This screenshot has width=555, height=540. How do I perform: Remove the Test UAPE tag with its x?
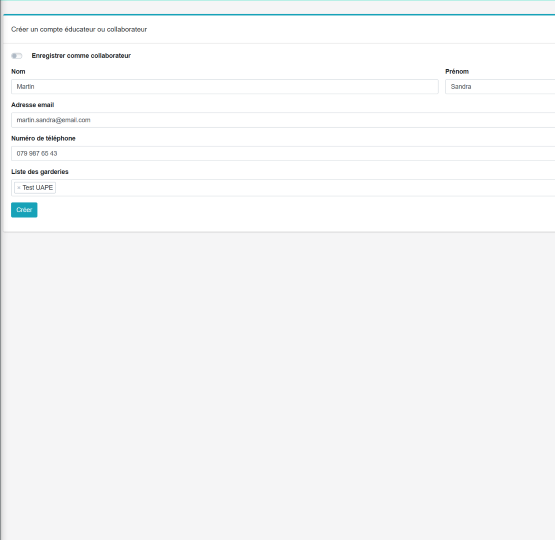(19, 188)
